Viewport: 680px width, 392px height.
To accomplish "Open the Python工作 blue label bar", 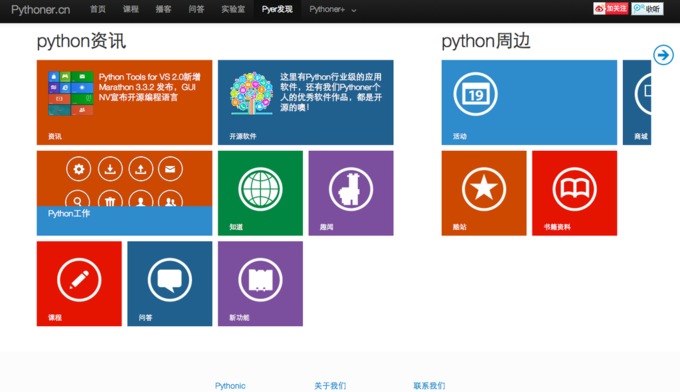I will click(124, 221).
